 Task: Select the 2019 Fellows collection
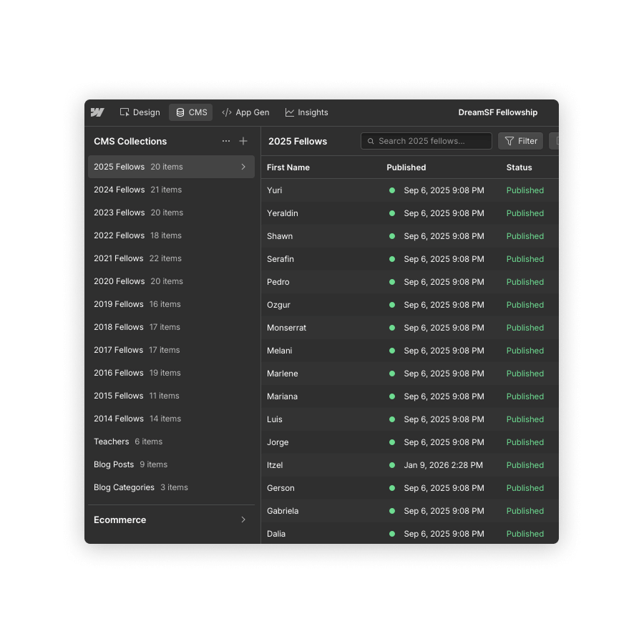tap(171, 304)
